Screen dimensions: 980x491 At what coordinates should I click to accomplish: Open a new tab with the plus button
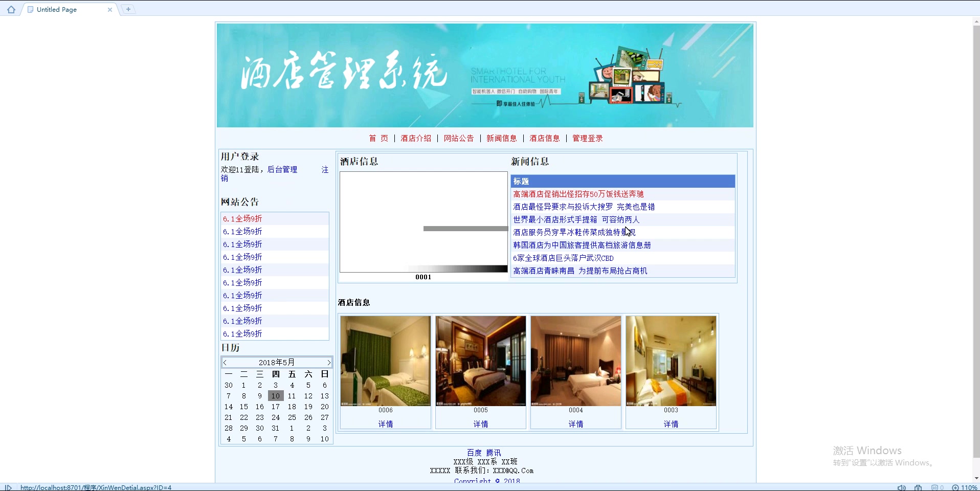point(128,9)
